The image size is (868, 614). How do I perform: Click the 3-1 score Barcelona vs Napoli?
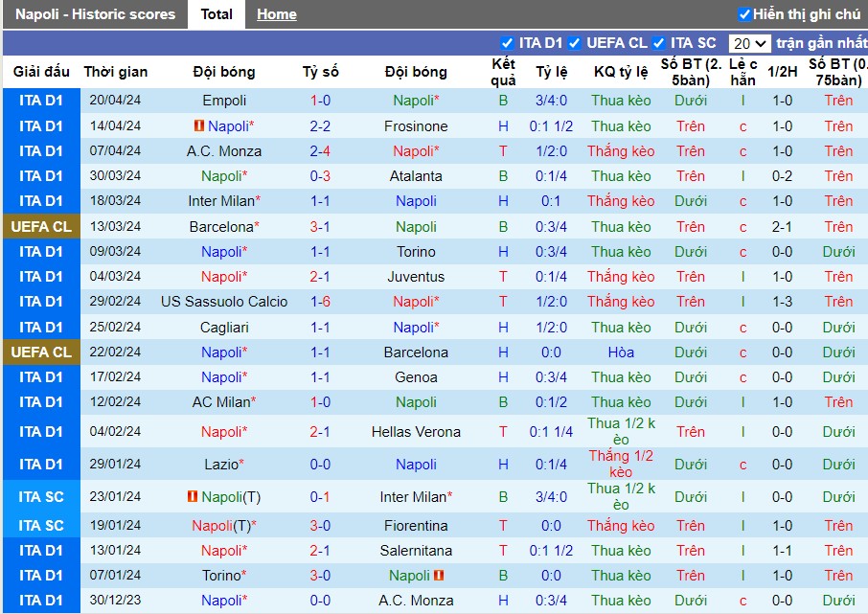pos(320,227)
